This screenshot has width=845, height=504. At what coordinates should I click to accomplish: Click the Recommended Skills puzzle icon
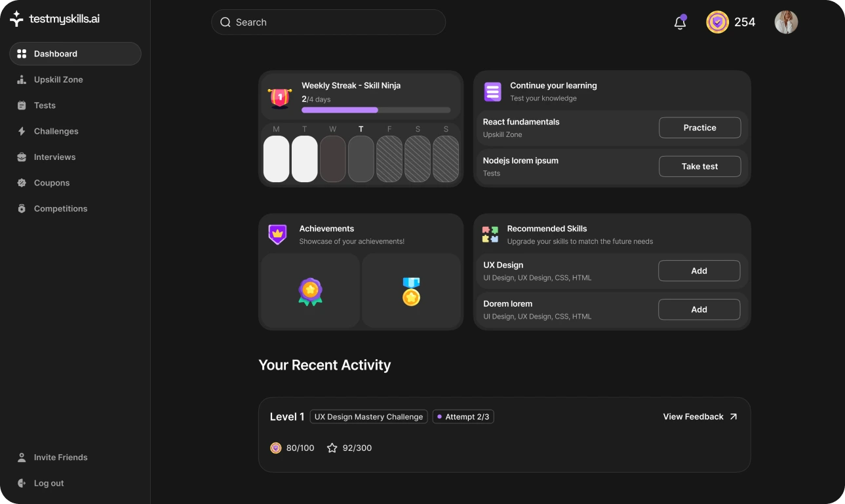(x=490, y=235)
